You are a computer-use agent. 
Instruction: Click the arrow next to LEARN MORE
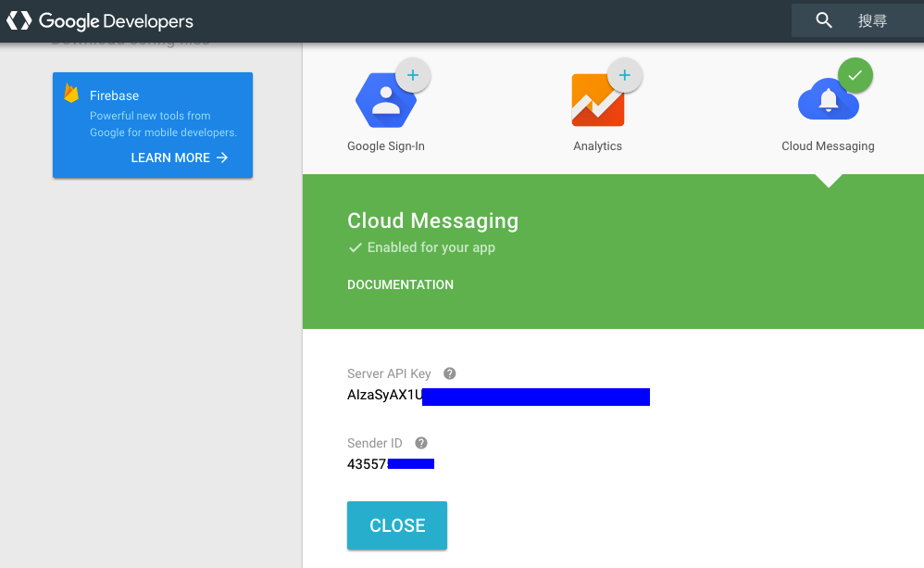point(222,158)
